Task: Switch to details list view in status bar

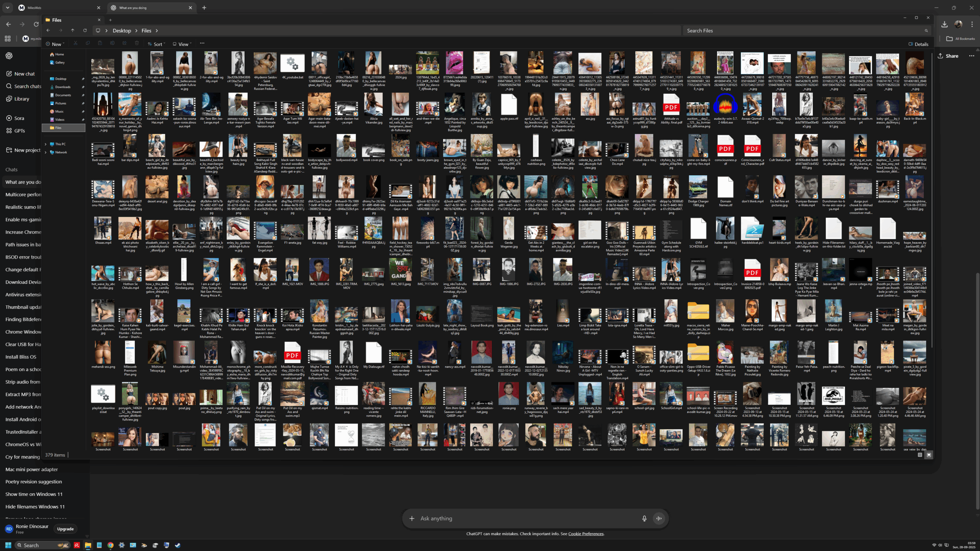Action: click(920, 455)
